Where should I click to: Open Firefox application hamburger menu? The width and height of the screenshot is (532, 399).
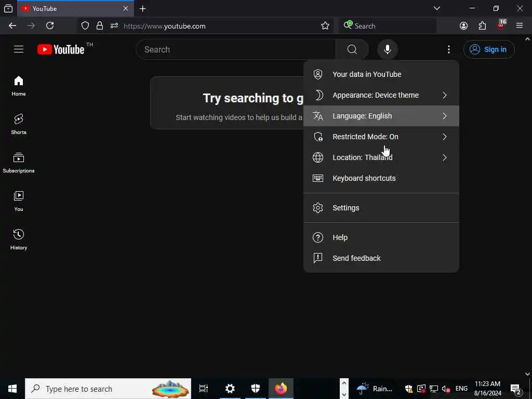coord(520,26)
